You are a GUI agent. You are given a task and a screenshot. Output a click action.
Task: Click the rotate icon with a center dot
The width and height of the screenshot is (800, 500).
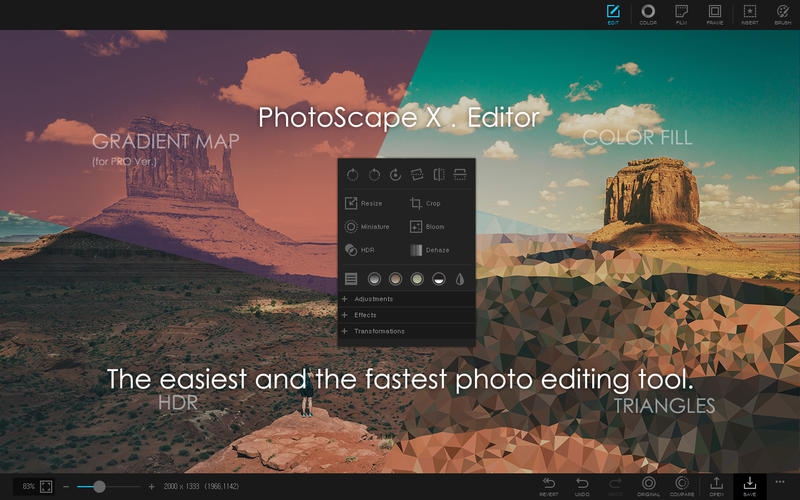[395, 175]
